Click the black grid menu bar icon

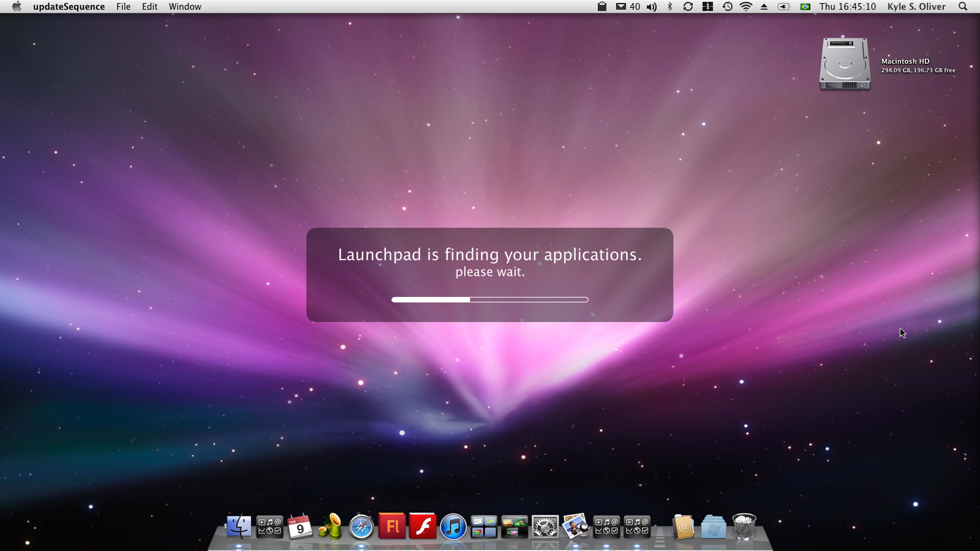[x=707, y=7]
